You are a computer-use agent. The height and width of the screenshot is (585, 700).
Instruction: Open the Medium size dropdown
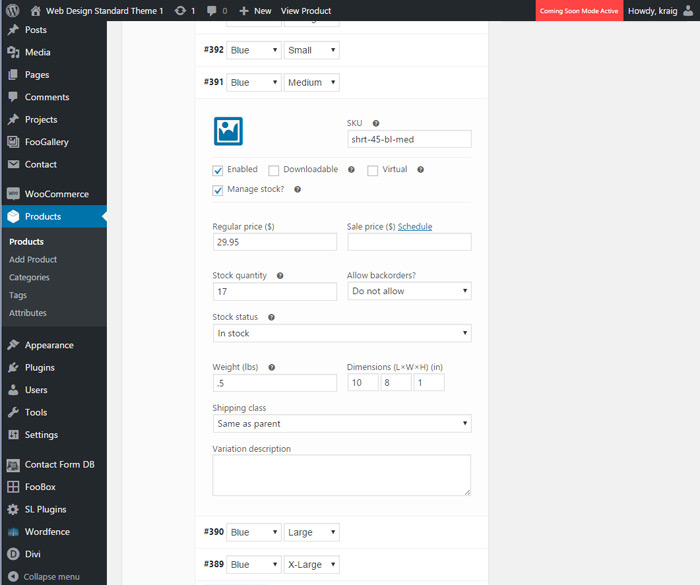(x=311, y=82)
